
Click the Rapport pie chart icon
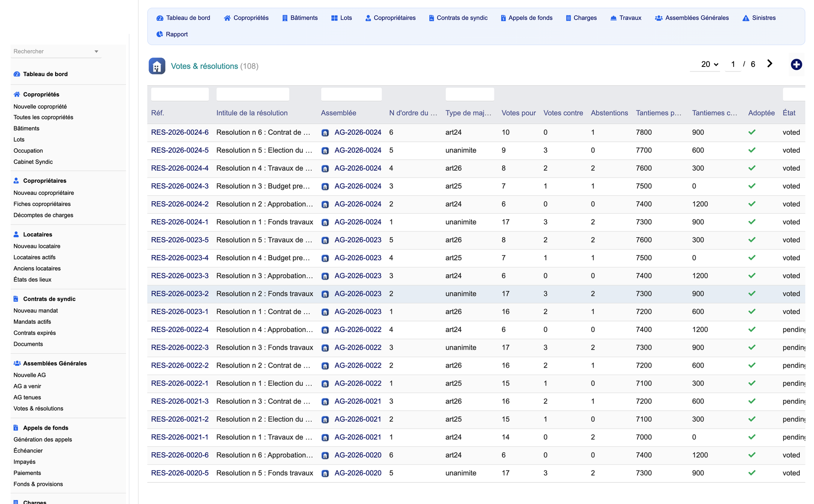point(159,34)
